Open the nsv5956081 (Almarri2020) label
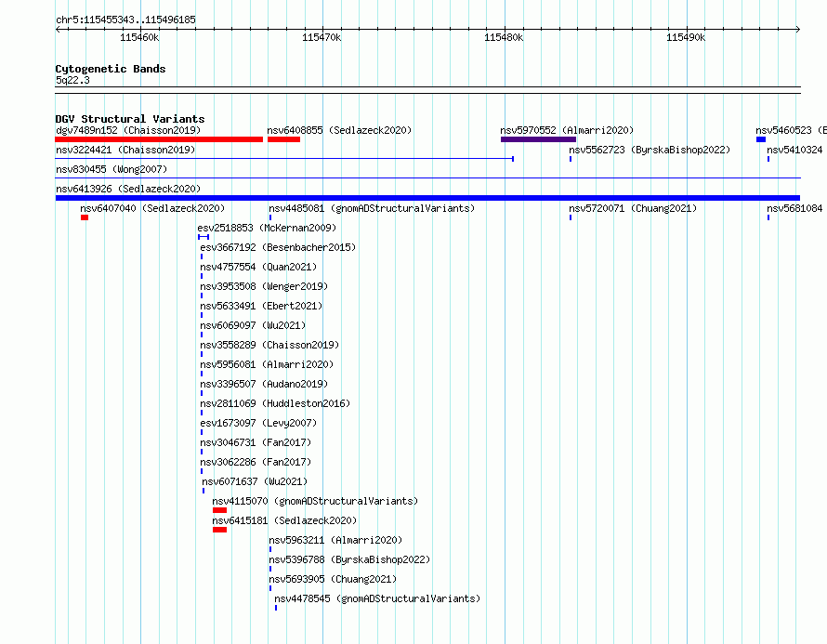This screenshot has height=644, width=827. pos(267,364)
